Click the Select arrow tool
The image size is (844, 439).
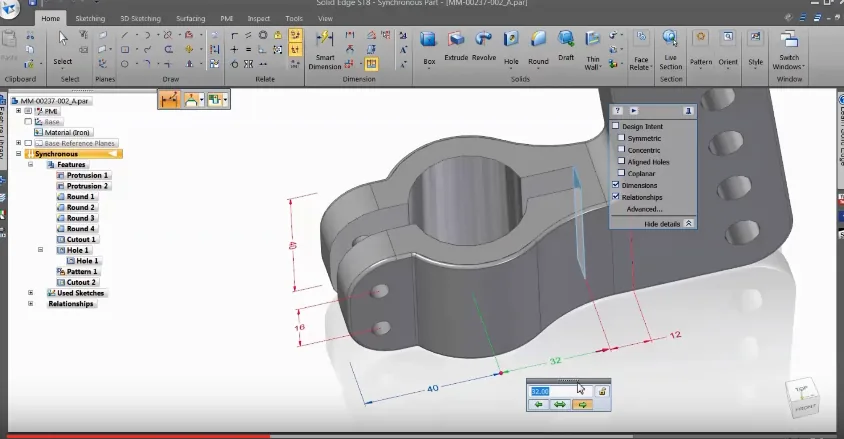click(x=63, y=48)
